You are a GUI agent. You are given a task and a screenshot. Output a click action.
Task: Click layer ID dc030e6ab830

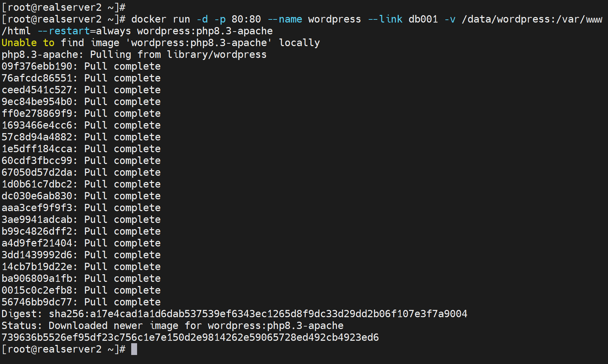(37, 196)
